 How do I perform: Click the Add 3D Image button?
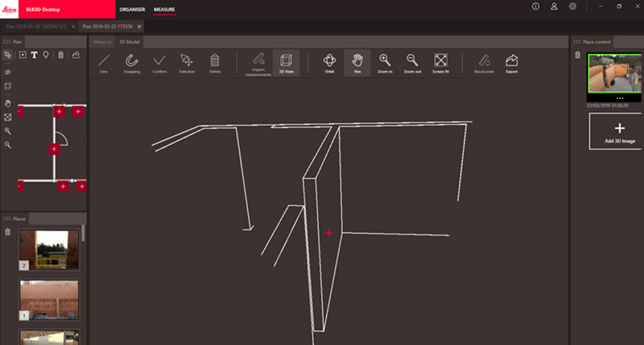tap(619, 133)
